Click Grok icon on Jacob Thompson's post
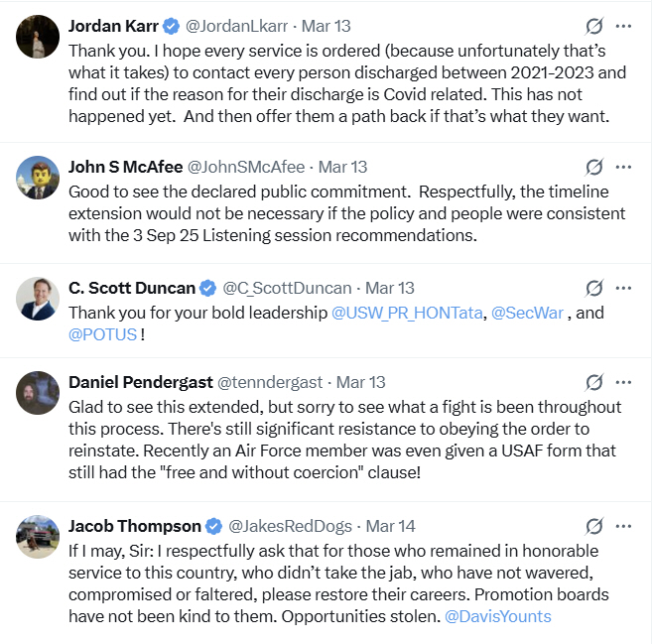Screen dimensions: 653x644 pos(594,526)
